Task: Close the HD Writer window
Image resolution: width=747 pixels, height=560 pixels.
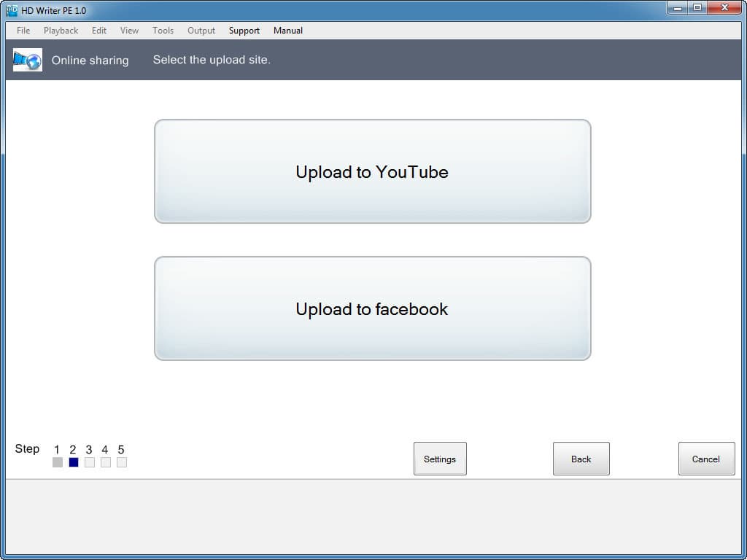Action: tap(724, 8)
